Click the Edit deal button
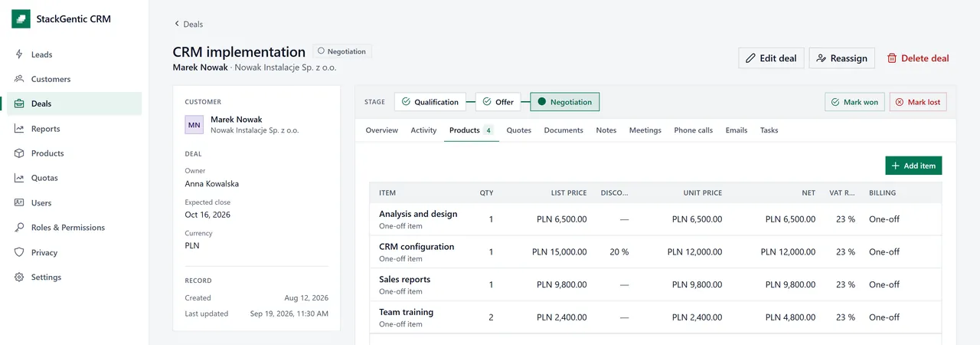980x345 pixels. [771, 58]
